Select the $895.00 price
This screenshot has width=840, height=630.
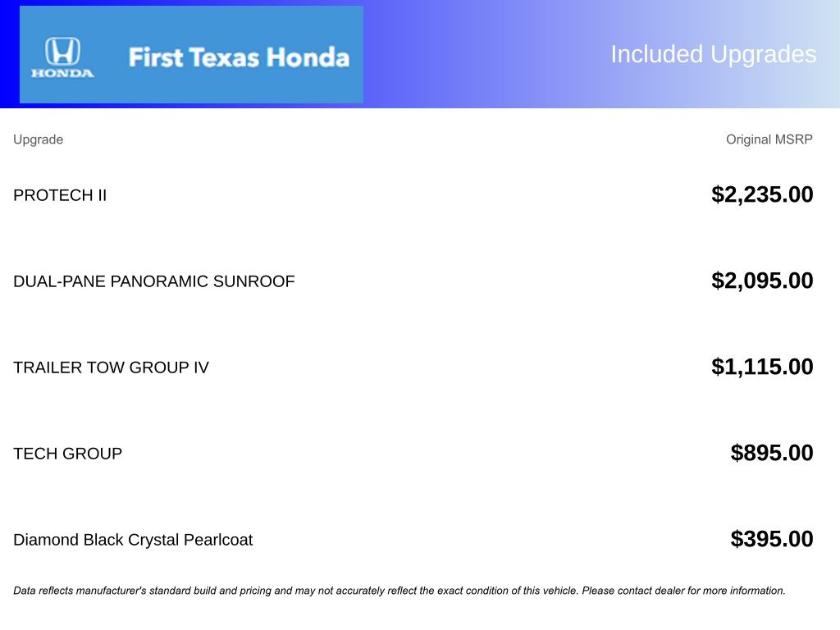tap(772, 453)
